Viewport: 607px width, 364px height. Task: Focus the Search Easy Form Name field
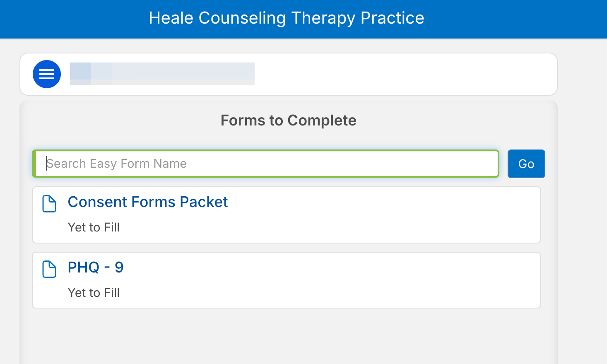tap(265, 164)
